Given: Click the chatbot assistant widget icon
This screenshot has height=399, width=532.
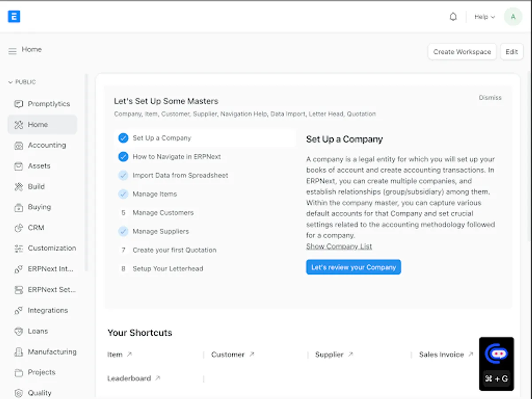Looking at the screenshot, I should [x=496, y=354].
